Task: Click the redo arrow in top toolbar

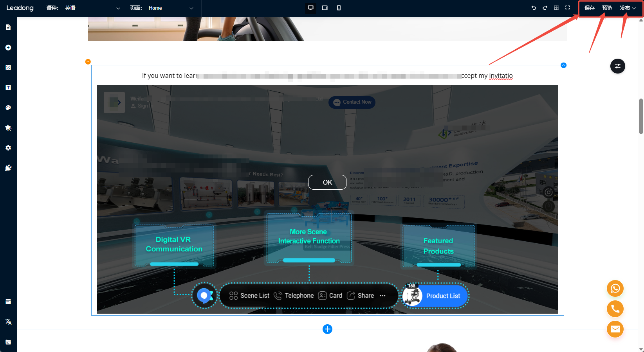Action: pyautogui.click(x=545, y=8)
